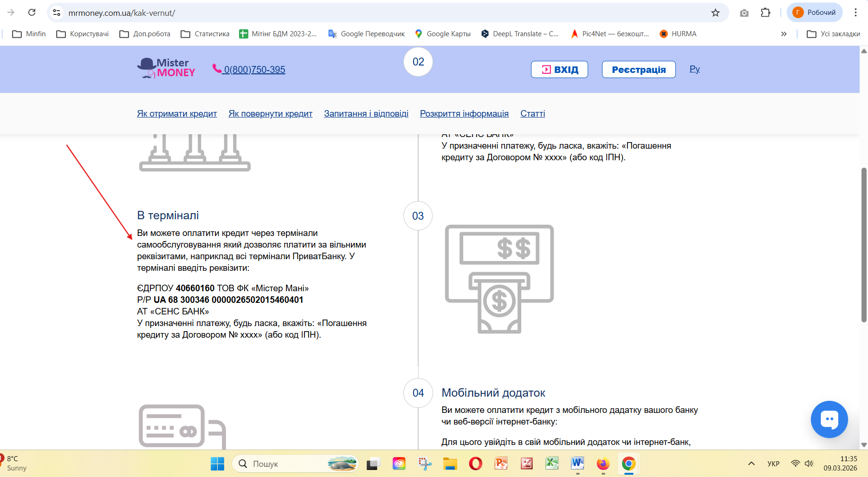Click the browser forward arrow
The width and height of the screenshot is (868, 477).
11,13
